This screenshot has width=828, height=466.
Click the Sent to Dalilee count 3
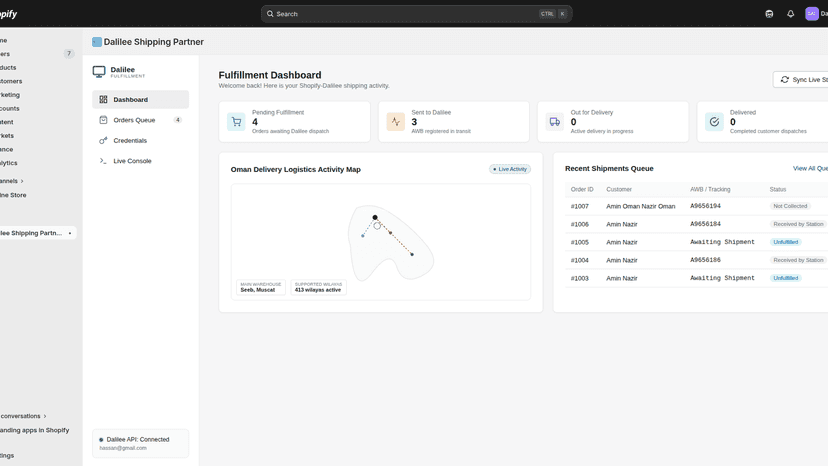414,122
